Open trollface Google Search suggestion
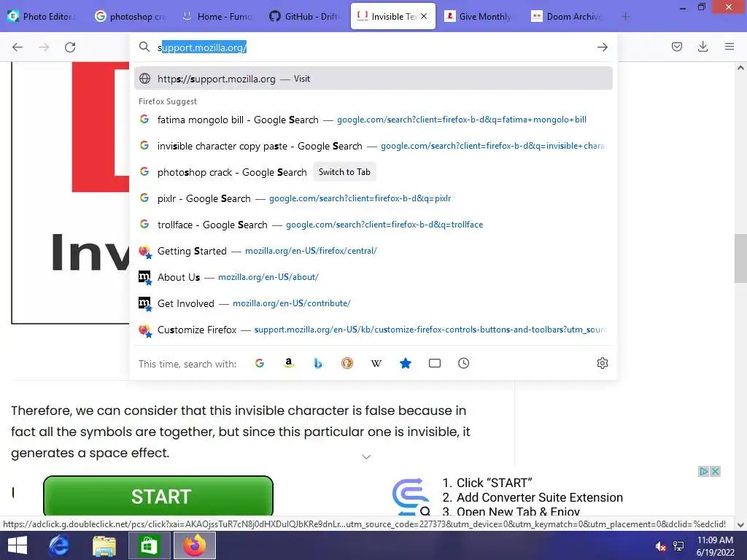The image size is (747, 560). coord(373,225)
